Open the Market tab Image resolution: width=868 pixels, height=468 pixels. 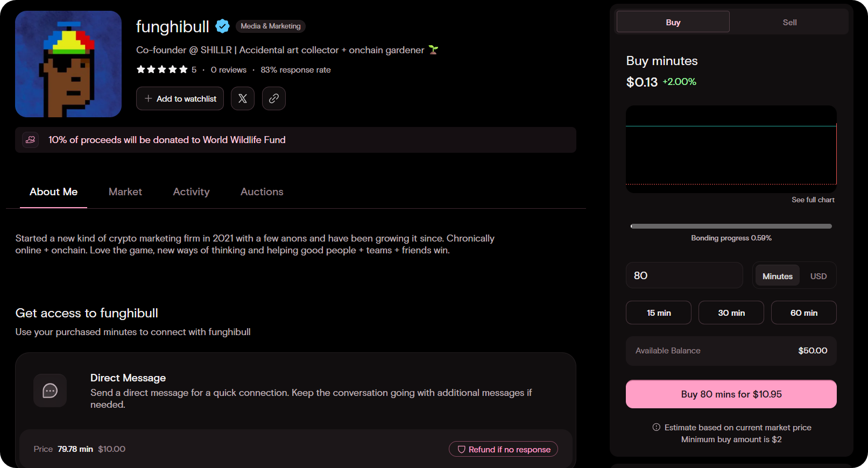125,192
